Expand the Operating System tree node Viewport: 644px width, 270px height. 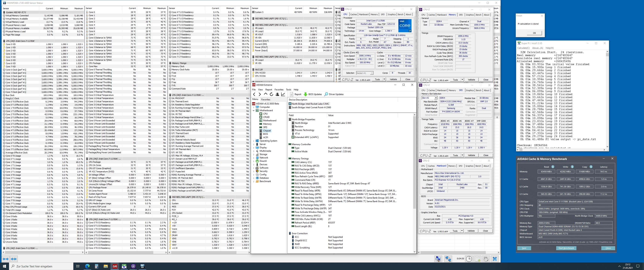click(x=254, y=141)
